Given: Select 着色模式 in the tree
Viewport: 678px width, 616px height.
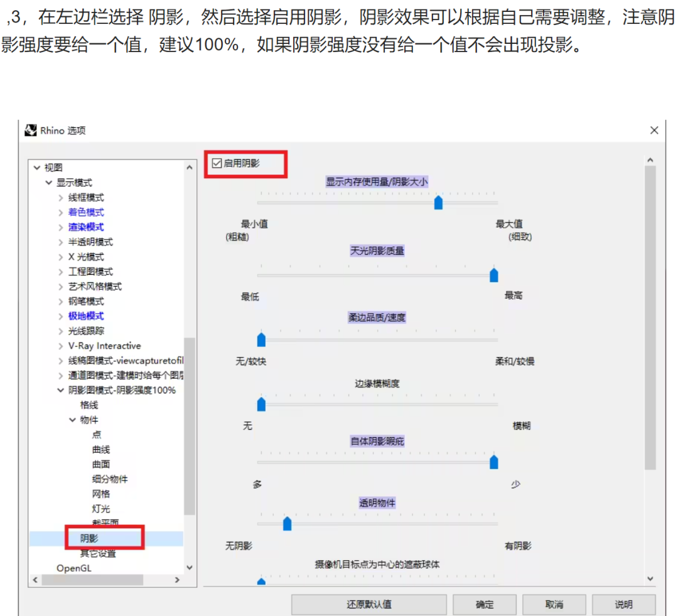Looking at the screenshot, I should tap(86, 212).
